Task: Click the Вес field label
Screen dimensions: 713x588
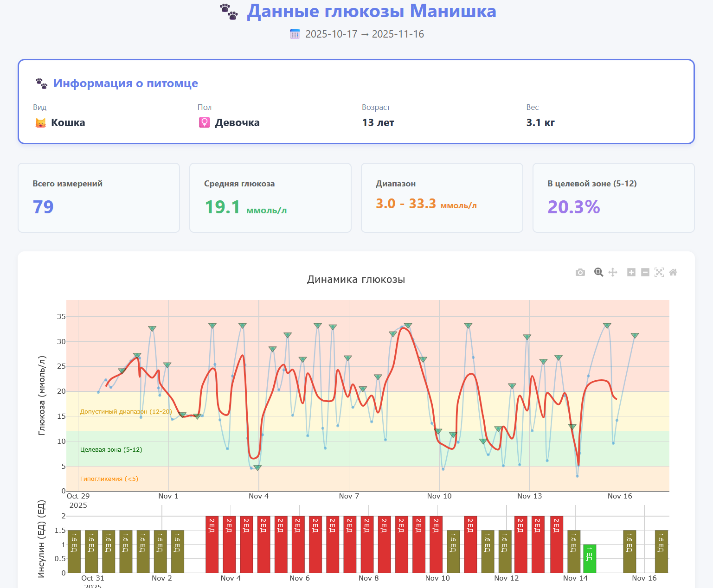Action: [x=533, y=107]
